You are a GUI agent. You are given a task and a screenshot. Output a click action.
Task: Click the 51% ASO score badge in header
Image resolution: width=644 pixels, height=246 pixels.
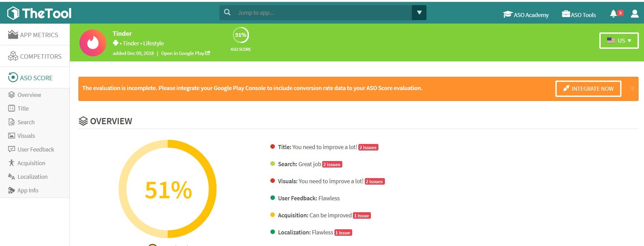241,35
